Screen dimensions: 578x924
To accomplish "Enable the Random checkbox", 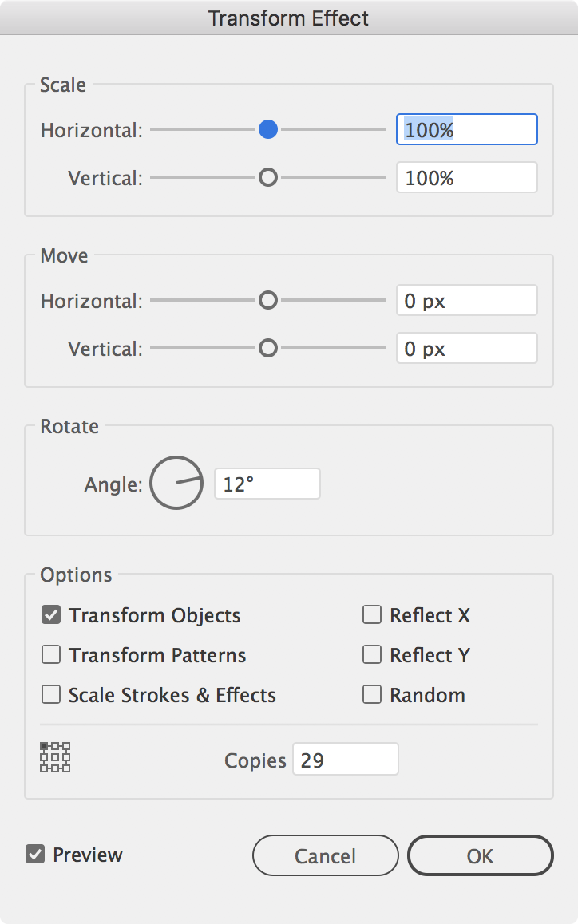I will [371, 694].
